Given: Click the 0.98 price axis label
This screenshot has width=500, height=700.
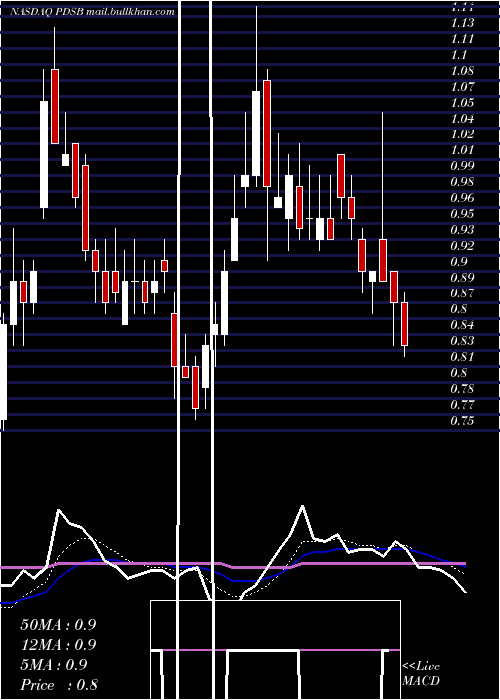Looking at the screenshot, I should click(462, 182).
